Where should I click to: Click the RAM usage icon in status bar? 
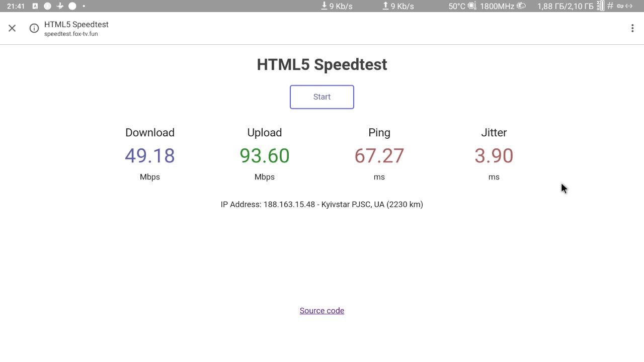[600, 6]
